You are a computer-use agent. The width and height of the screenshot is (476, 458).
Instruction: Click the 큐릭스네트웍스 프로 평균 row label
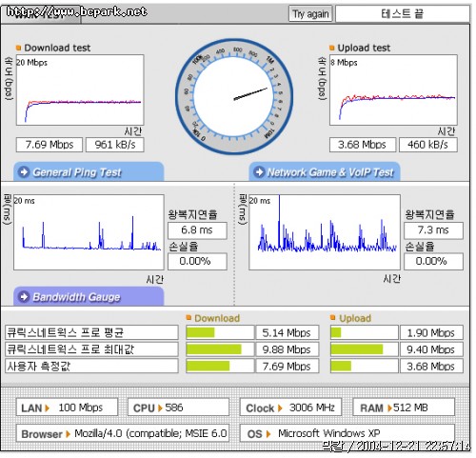[x=91, y=332]
